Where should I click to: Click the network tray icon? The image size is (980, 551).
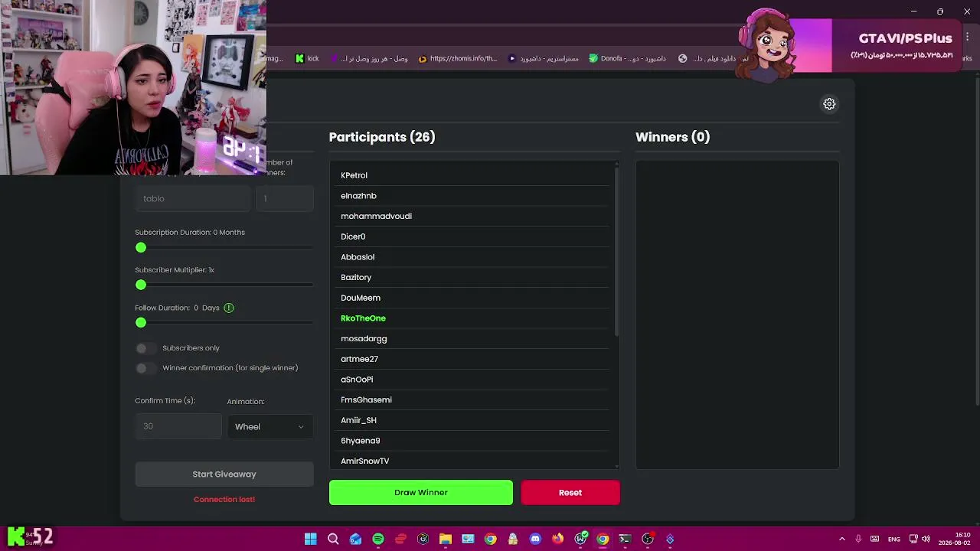click(x=913, y=539)
